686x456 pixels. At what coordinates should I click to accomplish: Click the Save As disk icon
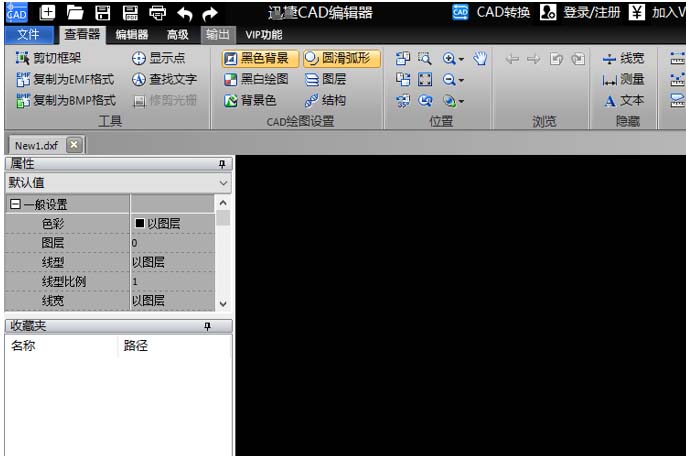click(x=130, y=13)
